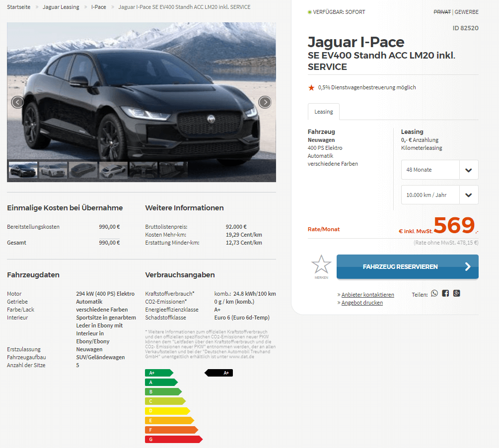Select the sixth thumbnail showing the seats
This screenshot has width=499, height=448.
click(173, 170)
